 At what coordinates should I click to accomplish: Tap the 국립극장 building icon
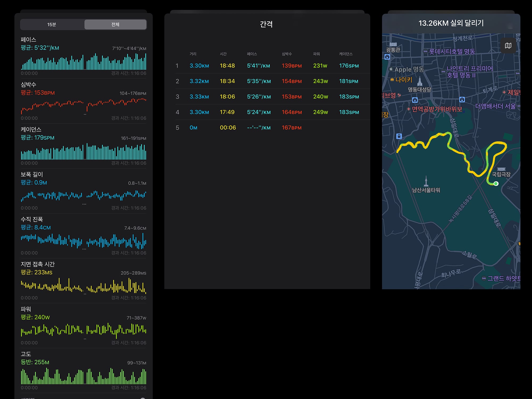pos(501,169)
